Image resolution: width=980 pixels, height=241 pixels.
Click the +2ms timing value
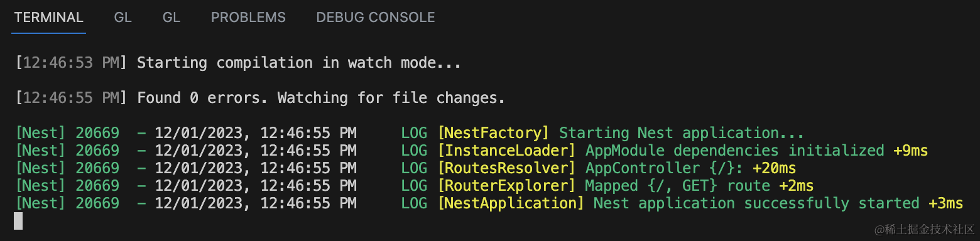(x=797, y=186)
